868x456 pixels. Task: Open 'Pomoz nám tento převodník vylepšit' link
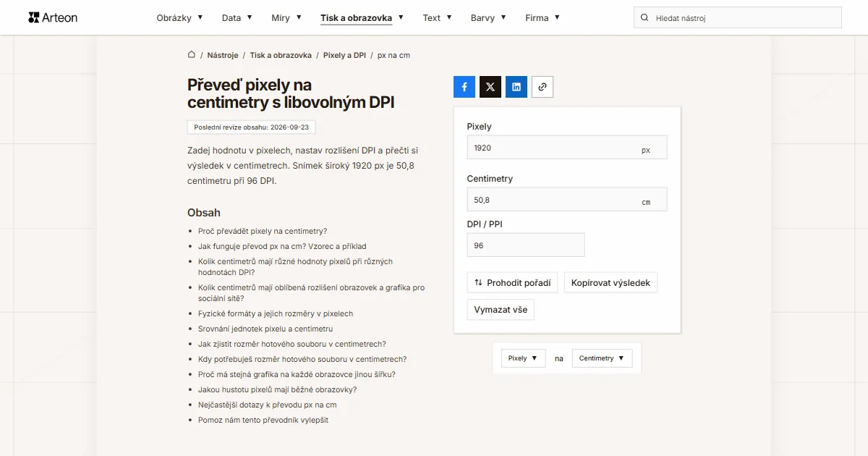tap(263, 421)
